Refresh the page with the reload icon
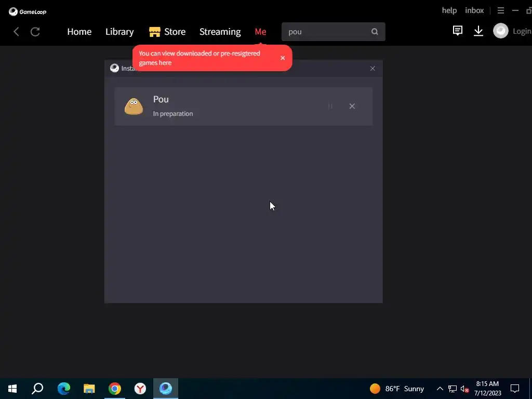 [35, 32]
